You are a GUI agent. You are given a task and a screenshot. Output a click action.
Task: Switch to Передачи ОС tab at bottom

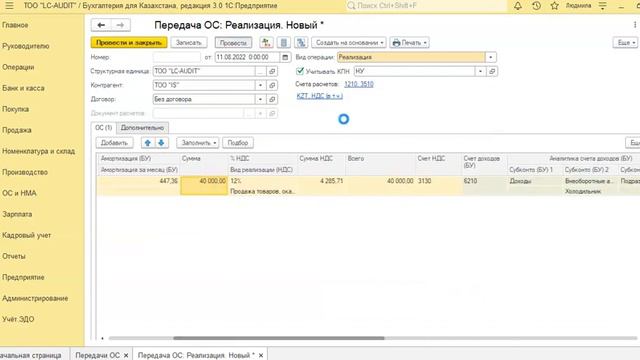[98, 355]
